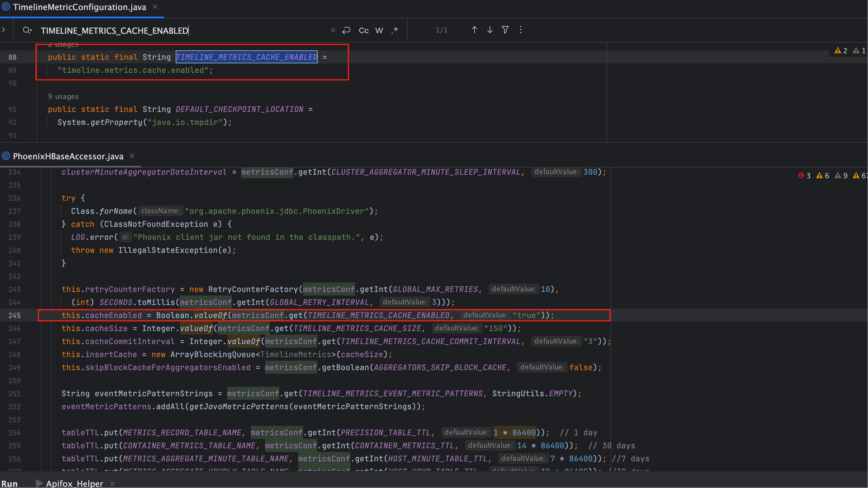Image resolution: width=868 pixels, height=488 pixels.
Task: Open the TimelineMetricConfiguration.java tab
Action: coord(80,7)
